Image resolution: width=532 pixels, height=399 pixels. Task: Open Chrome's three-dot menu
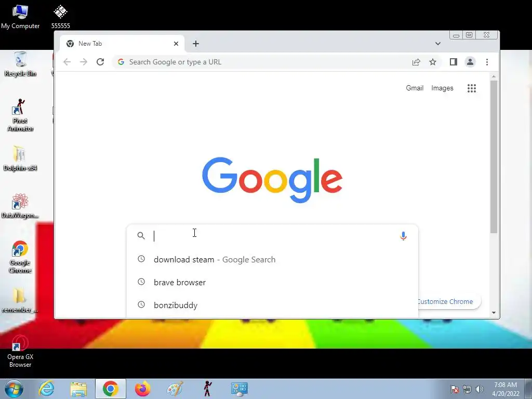click(487, 62)
